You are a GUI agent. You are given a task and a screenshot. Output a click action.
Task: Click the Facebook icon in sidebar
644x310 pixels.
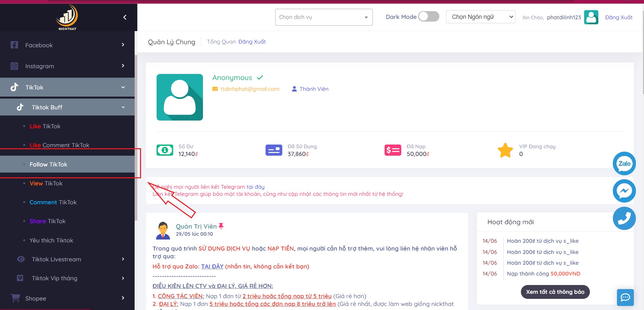pyautogui.click(x=14, y=45)
